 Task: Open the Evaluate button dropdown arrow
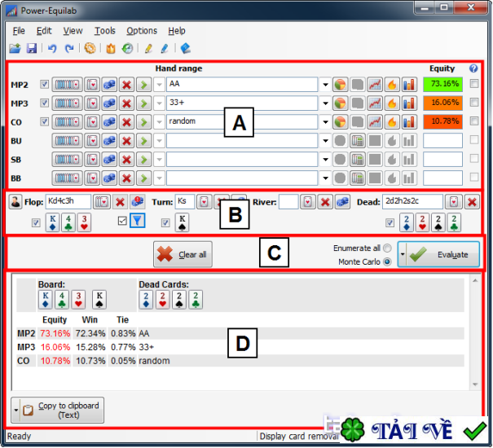point(402,254)
